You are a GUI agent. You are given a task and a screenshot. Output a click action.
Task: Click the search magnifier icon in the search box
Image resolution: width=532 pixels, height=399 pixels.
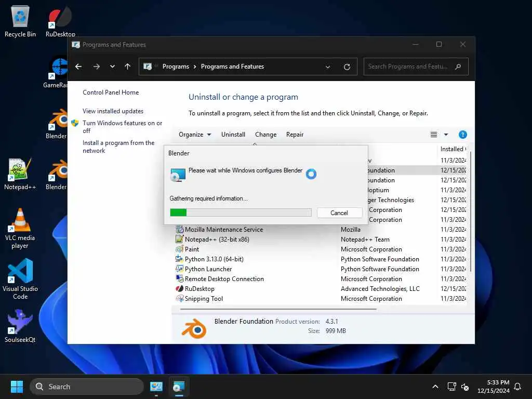pyautogui.click(x=458, y=66)
